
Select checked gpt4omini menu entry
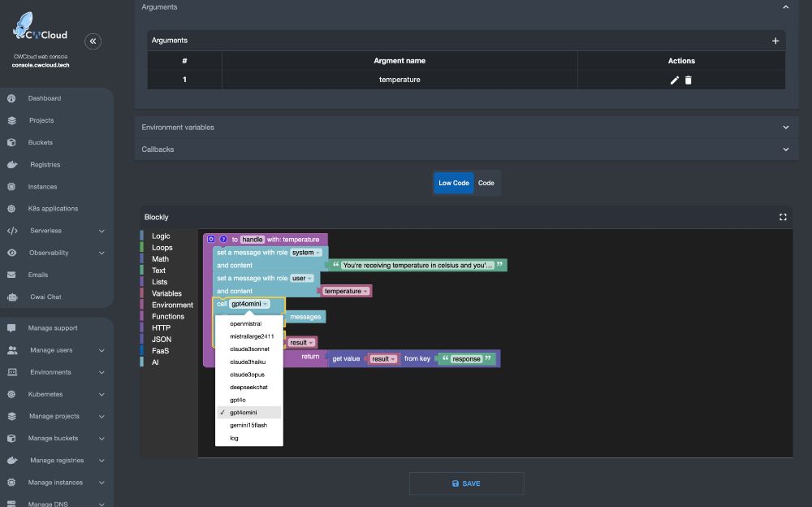click(249, 413)
